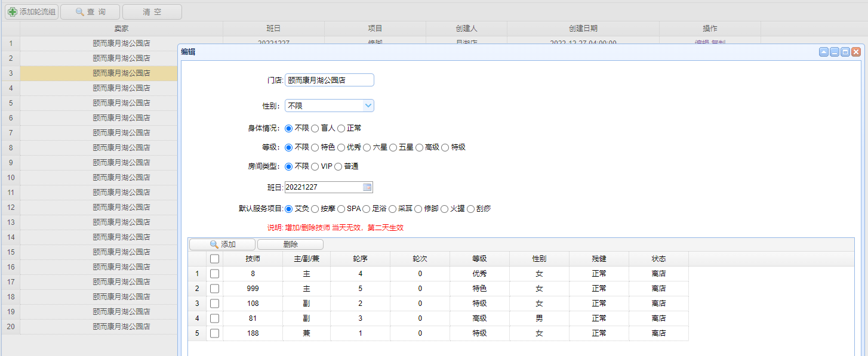Viewport: 868px width, 356px height.
Task: Click 颐而康月湖公园店 in background row 20
Action: [x=122, y=327]
